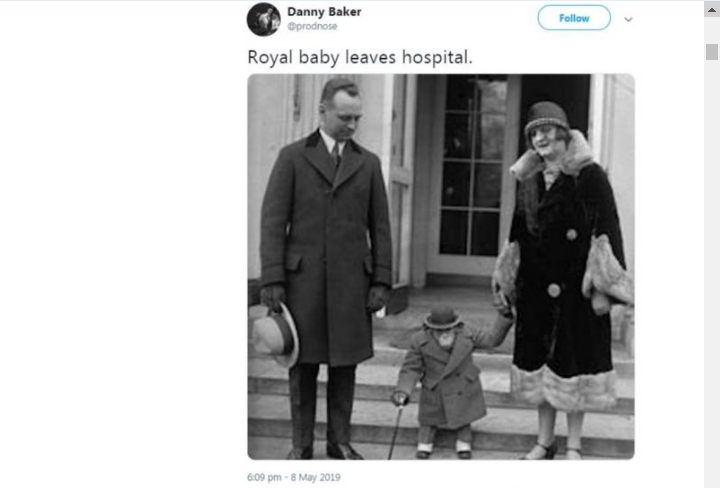This screenshot has height=488, width=720.
Task: Click the Follow button
Action: (x=574, y=18)
